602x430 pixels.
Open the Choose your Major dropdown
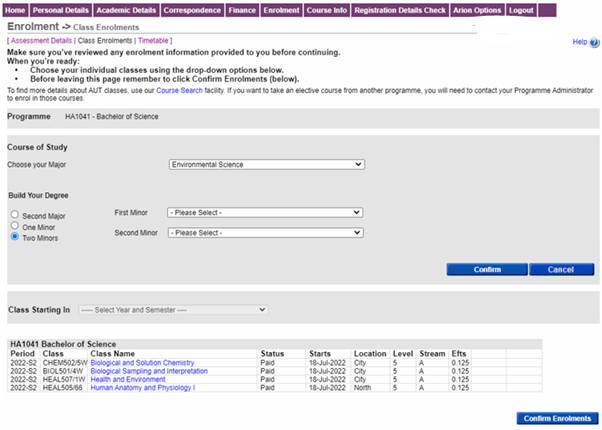click(266, 164)
